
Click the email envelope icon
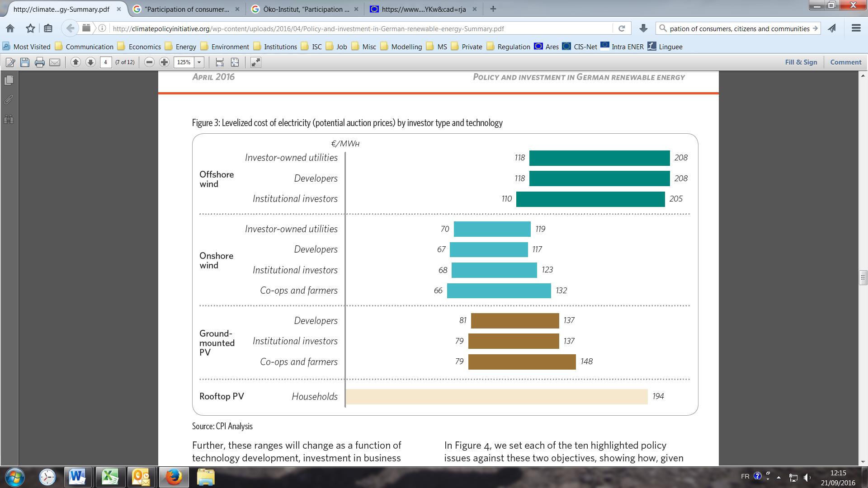tap(55, 62)
